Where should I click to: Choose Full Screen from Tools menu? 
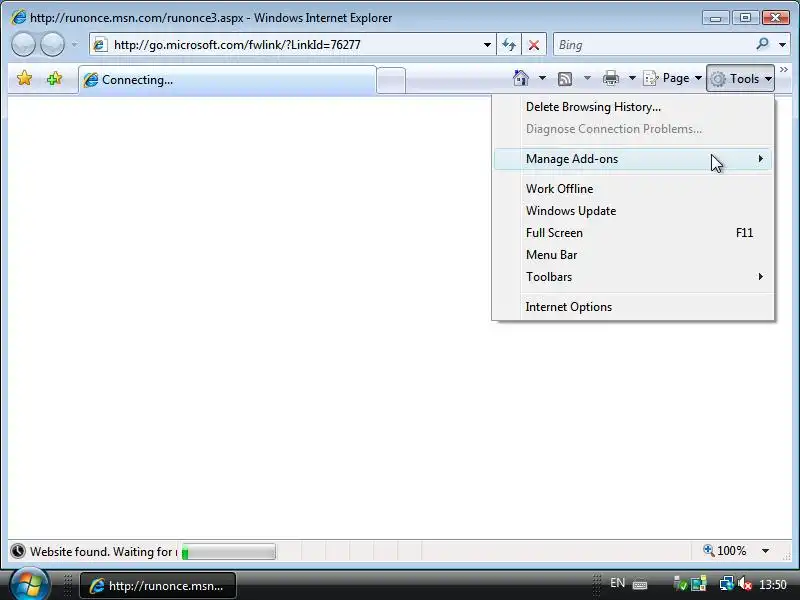pos(634,233)
